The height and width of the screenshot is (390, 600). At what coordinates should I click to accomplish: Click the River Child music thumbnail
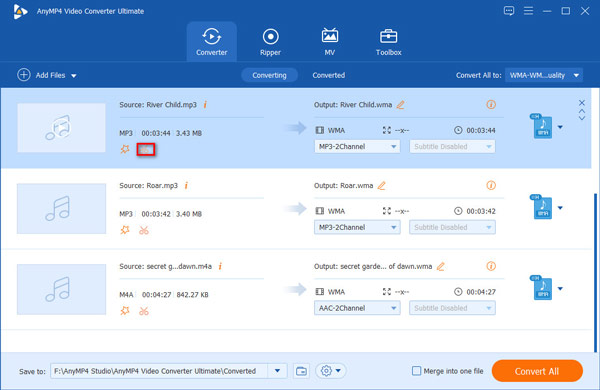pyautogui.click(x=61, y=128)
